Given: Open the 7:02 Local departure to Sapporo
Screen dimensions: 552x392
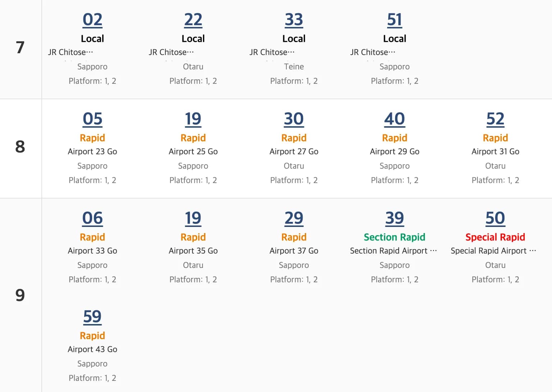Looking at the screenshot, I should click(x=92, y=20).
